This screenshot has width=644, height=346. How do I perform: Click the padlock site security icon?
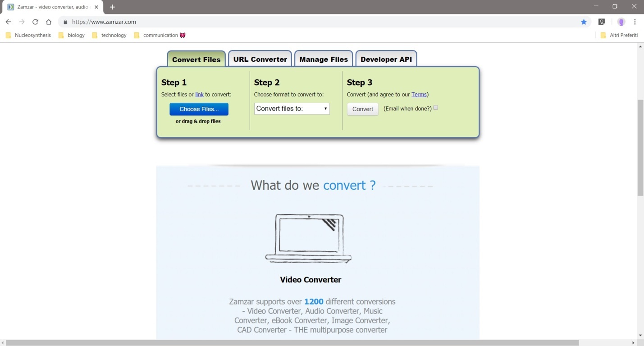point(65,22)
